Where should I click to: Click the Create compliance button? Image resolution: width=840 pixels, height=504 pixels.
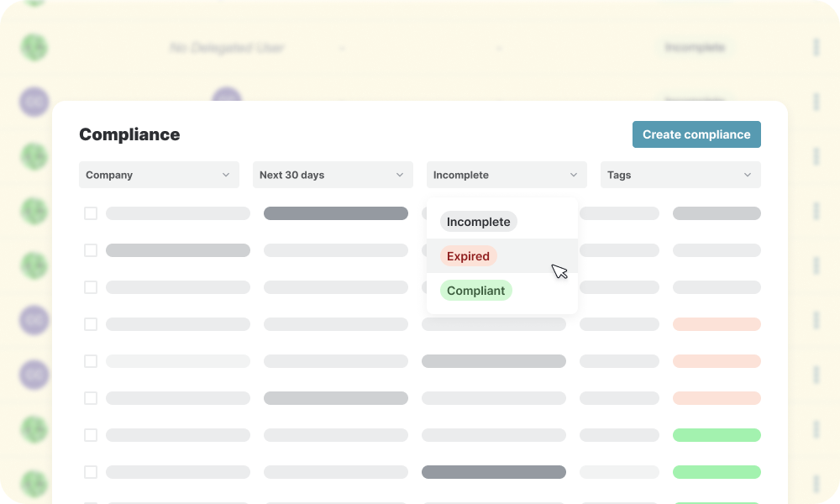coord(696,134)
